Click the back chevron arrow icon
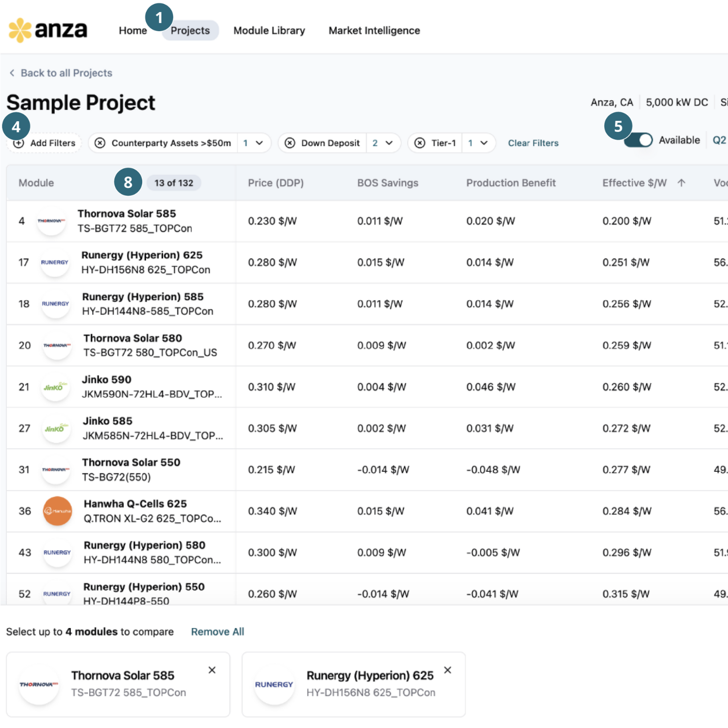728x728 pixels. (x=12, y=73)
